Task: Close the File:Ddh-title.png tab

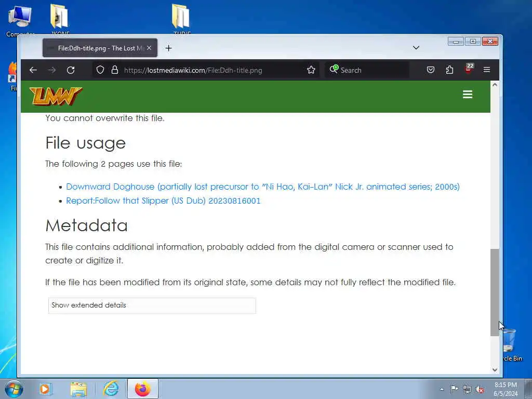Action: point(149,48)
